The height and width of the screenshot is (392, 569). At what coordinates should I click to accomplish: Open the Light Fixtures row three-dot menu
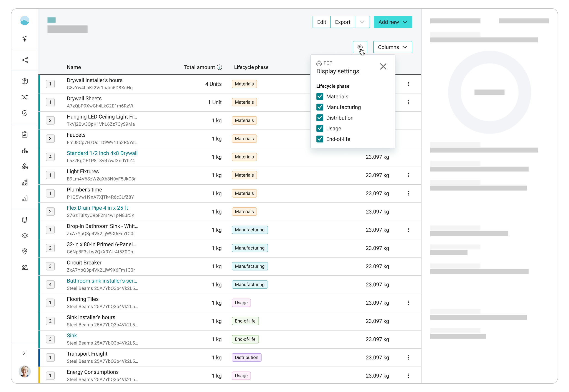[408, 175]
